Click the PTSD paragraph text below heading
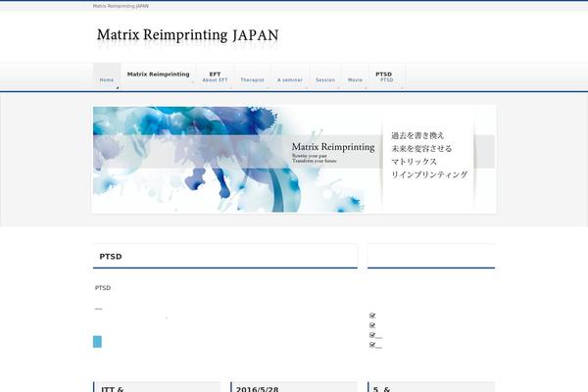 pos(102,288)
